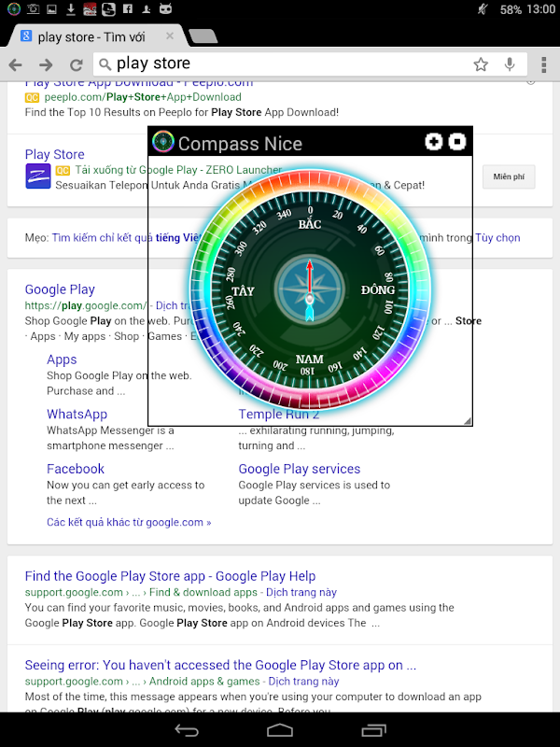
Task: Tap the browser forward arrow
Action: pos(46,64)
